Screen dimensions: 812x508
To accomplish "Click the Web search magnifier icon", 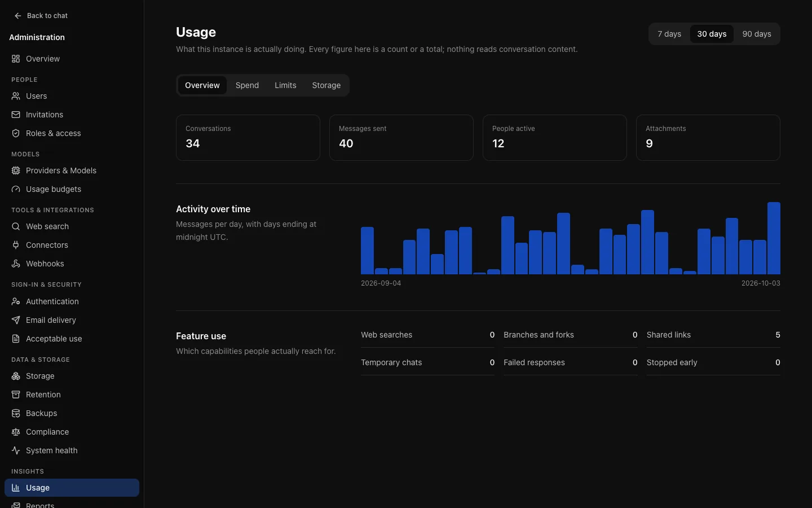I will tap(16, 226).
